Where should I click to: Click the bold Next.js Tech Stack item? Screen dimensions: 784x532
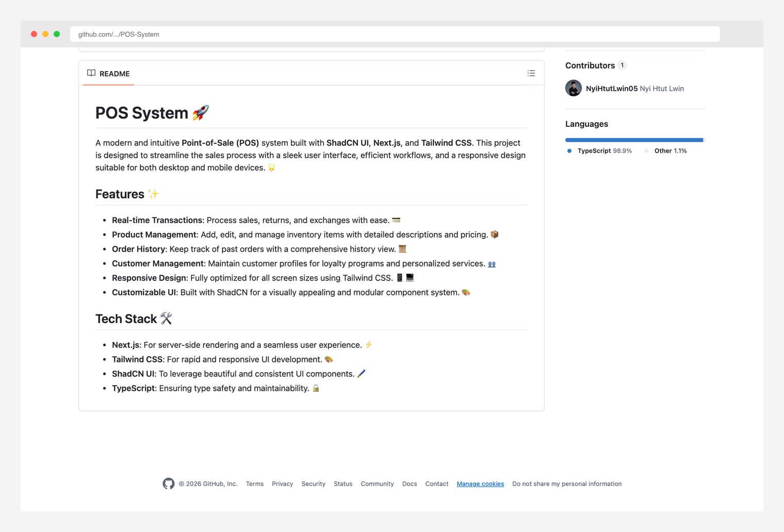point(125,345)
